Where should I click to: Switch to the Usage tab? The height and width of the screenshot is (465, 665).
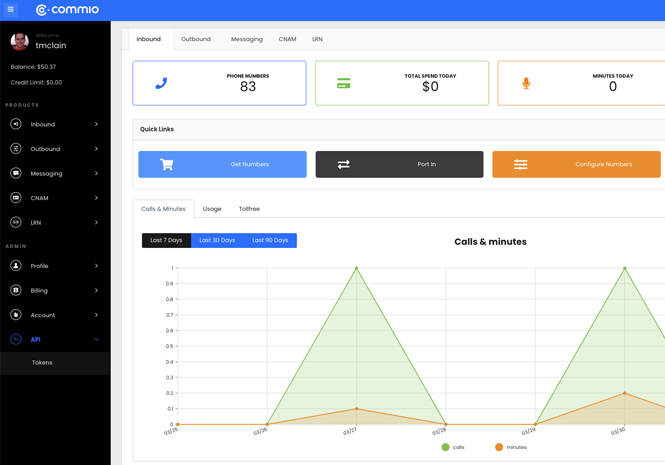pos(212,209)
